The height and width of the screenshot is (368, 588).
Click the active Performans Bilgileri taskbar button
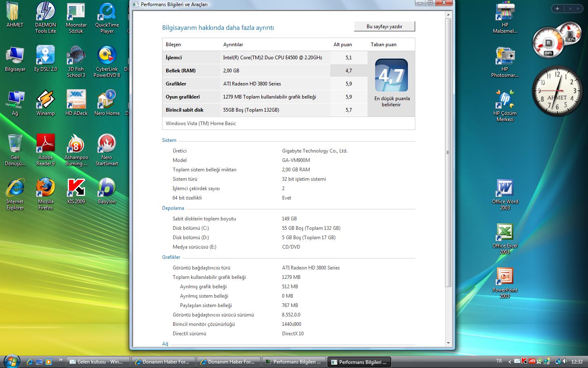coord(359,362)
